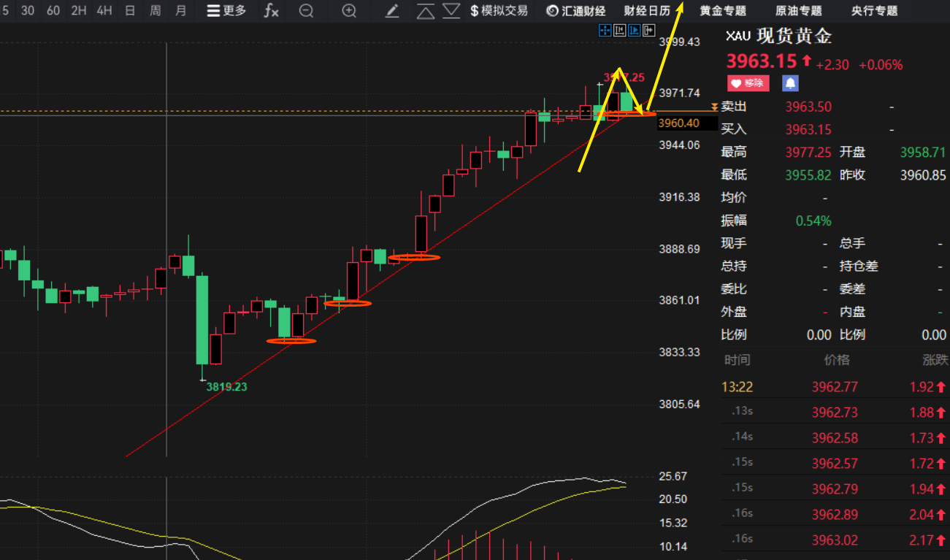Switch to the 日 daily chart
Screen dimensions: 950x560
click(130, 10)
